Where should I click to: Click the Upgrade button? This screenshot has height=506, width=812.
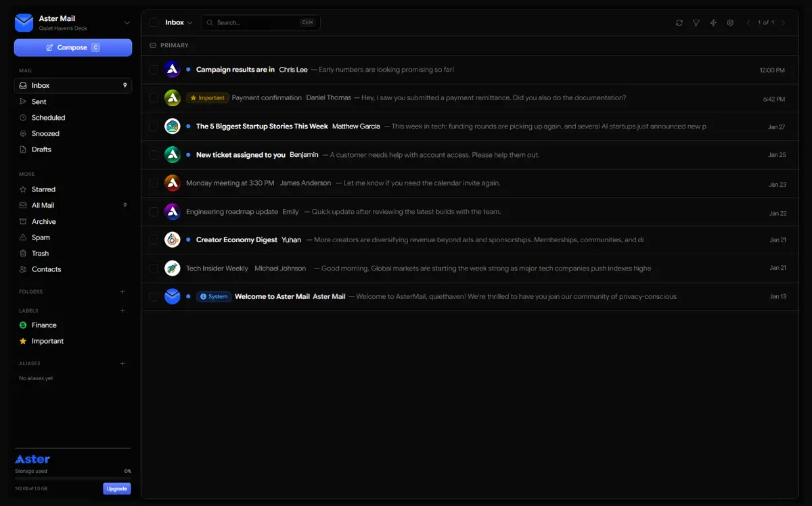pos(117,488)
